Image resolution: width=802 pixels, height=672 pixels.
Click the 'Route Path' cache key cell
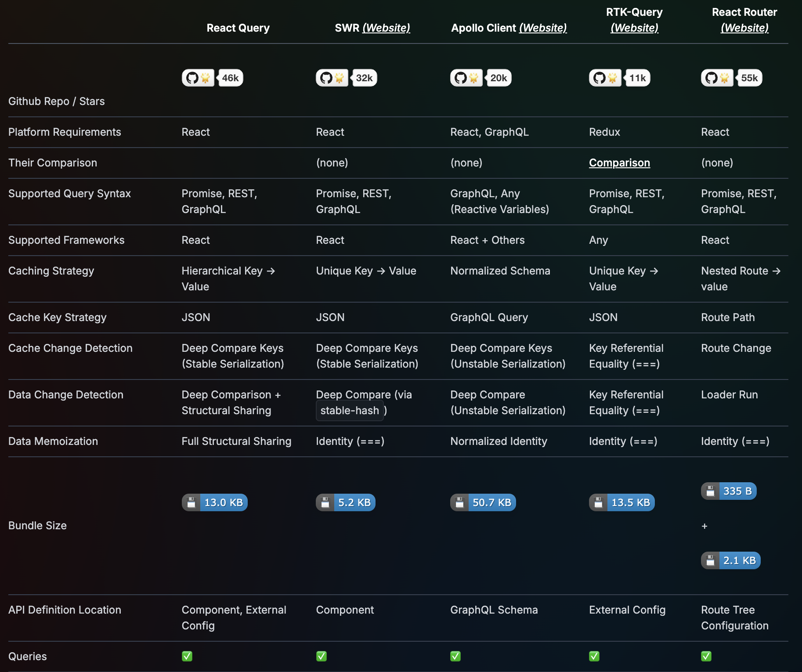click(728, 318)
